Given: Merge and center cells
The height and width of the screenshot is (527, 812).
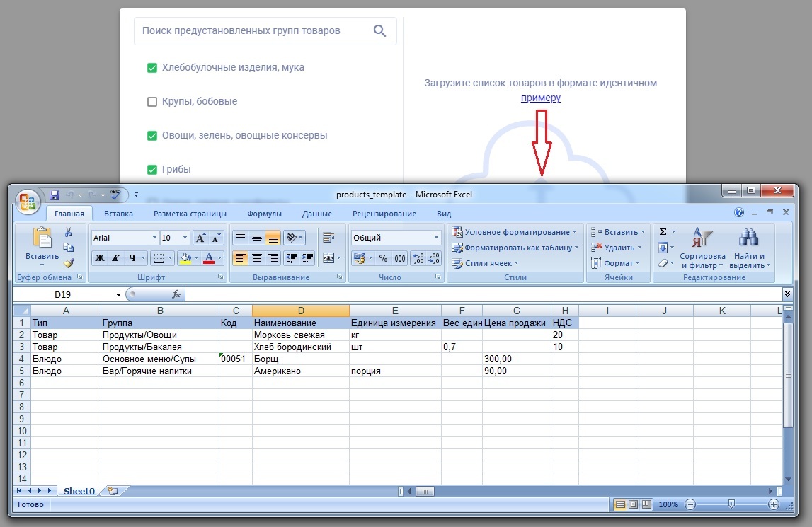Looking at the screenshot, I should (x=328, y=257).
